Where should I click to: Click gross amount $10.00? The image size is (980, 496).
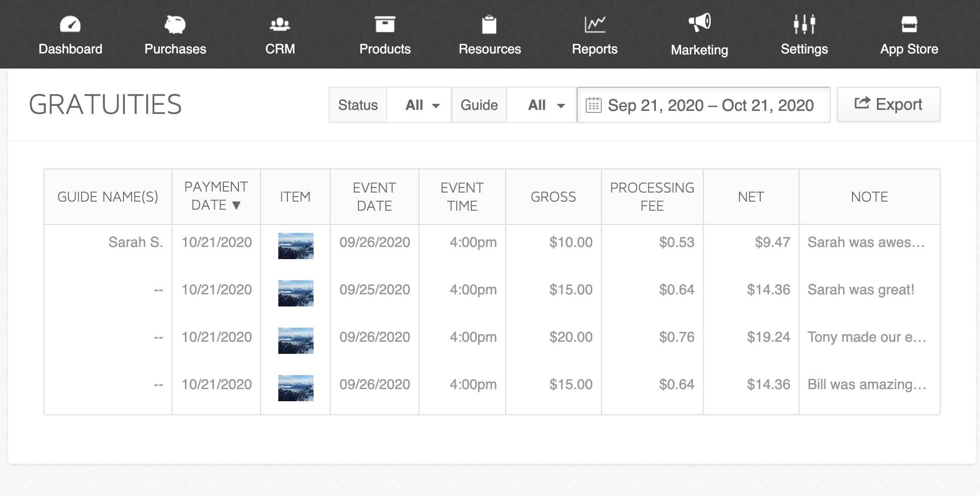[571, 242]
